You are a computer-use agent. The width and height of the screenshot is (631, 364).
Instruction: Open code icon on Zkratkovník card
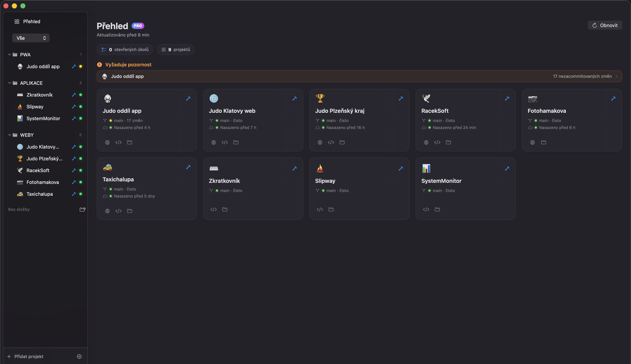(x=214, y=209)
